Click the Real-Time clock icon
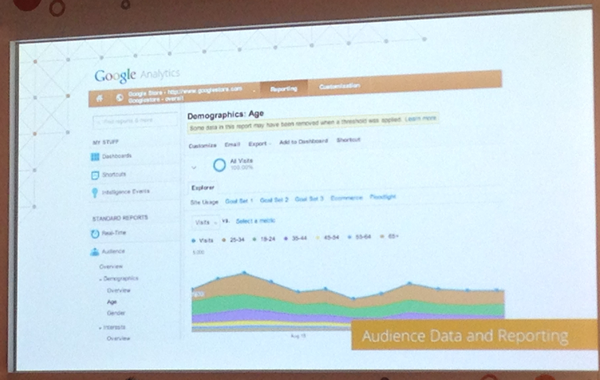This screenshot has width=600, height=380. [95, 233]
